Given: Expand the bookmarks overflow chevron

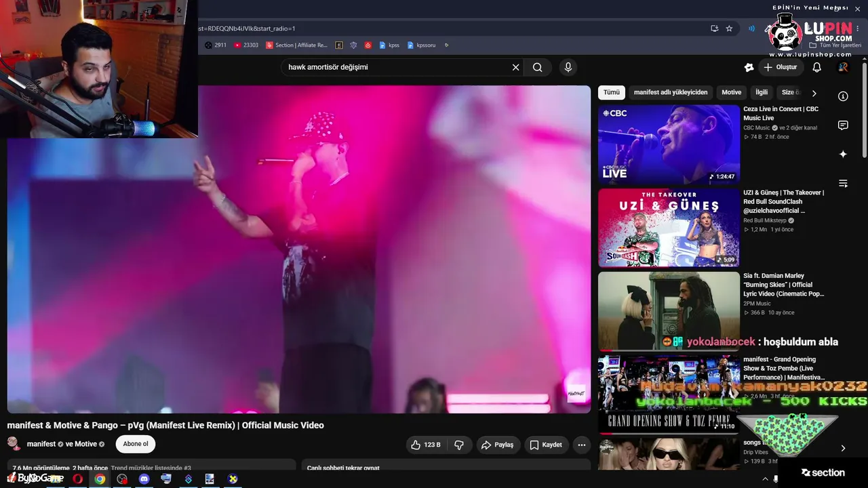Looking at the screenshot, I should tap(446, 45).
